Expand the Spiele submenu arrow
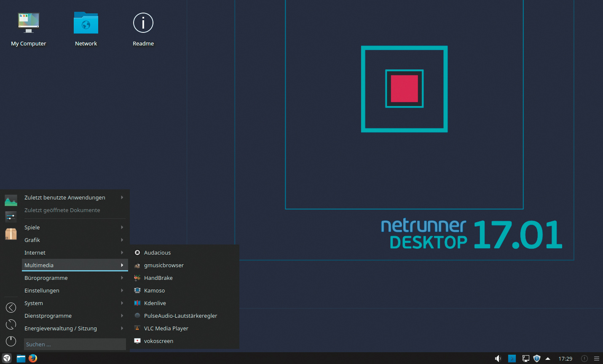The image size is (603, 364). coord(122,227)
